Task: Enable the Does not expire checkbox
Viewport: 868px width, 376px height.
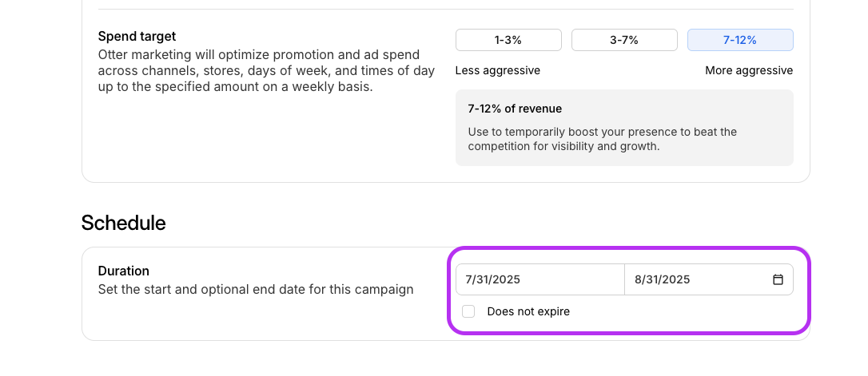Action: 468,311
